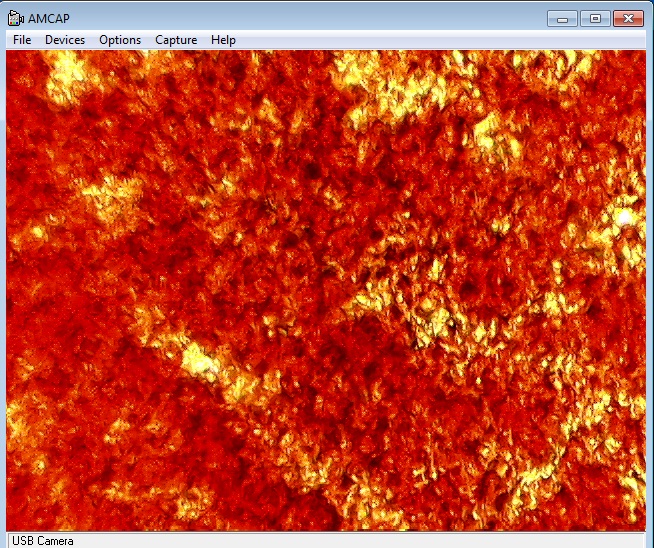Click empty title bar space beside AMCAP title

coord(300,18)
